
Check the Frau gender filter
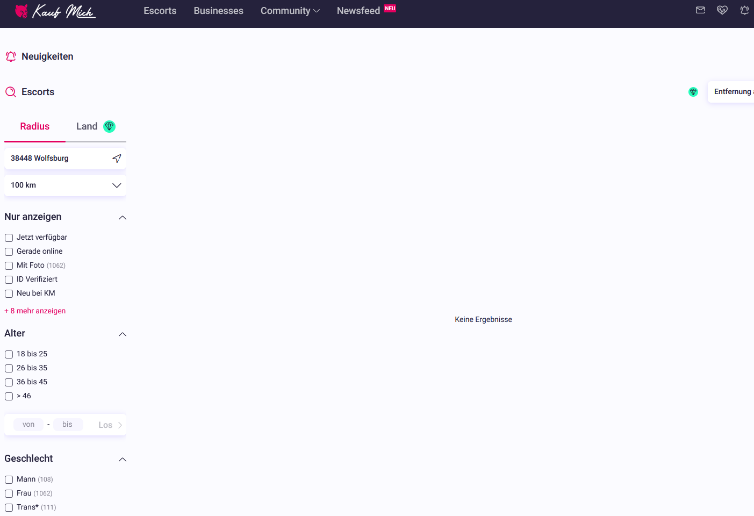(9, 493)
